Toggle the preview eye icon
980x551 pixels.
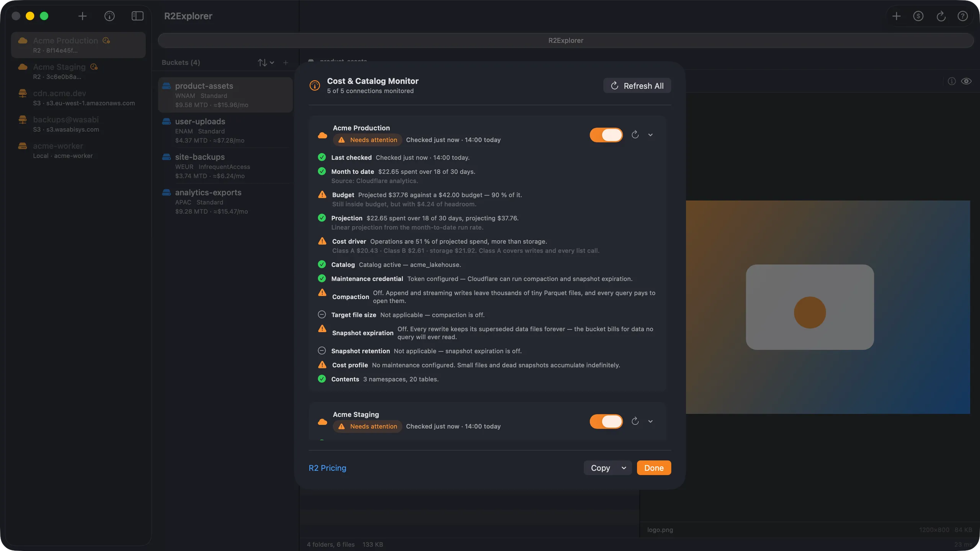[966, 81]
